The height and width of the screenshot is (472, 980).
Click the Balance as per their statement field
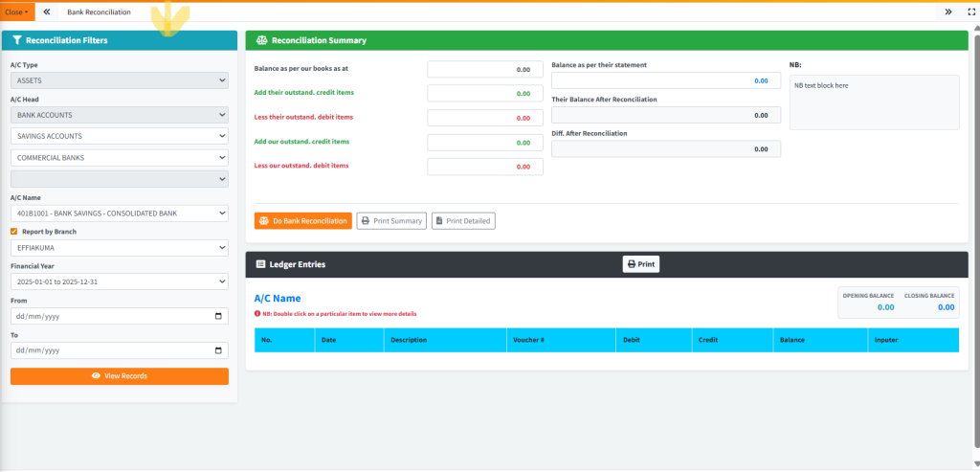point(666,80)
